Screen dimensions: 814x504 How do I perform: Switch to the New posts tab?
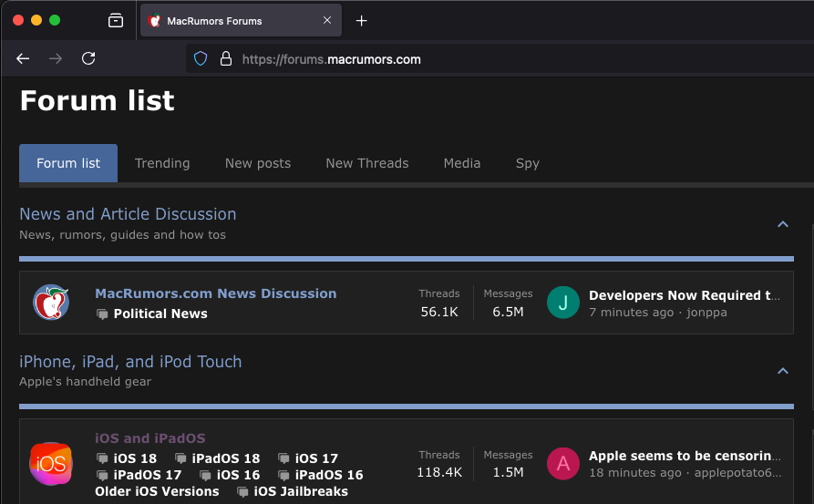258,163
